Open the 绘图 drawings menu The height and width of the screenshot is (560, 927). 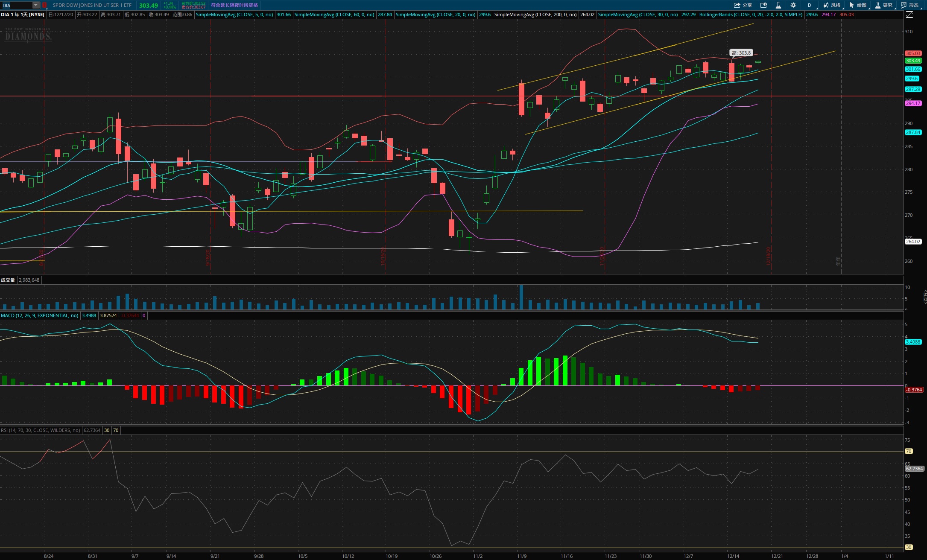[x=858, y=5]
